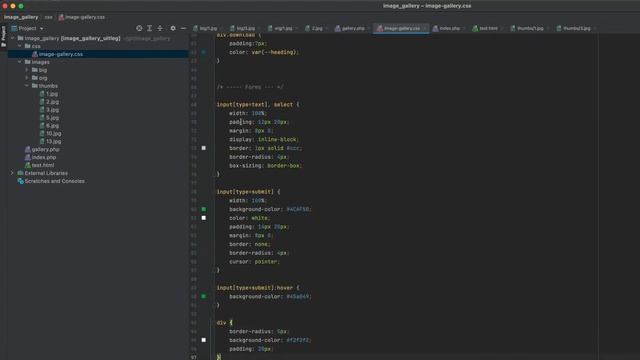Click the big folder icon
Screen dimensions: 640x360
click(35, 70)
